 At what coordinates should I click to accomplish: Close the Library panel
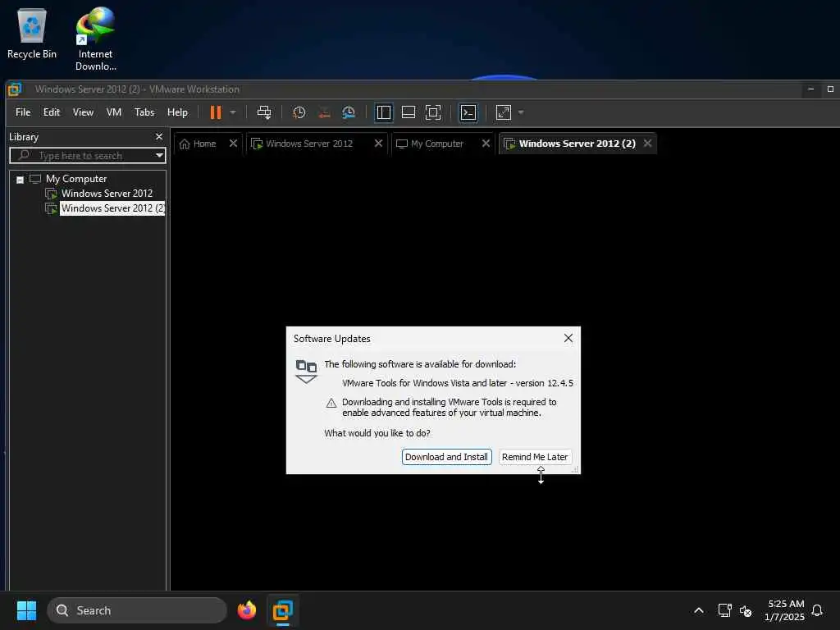point(159,137)
